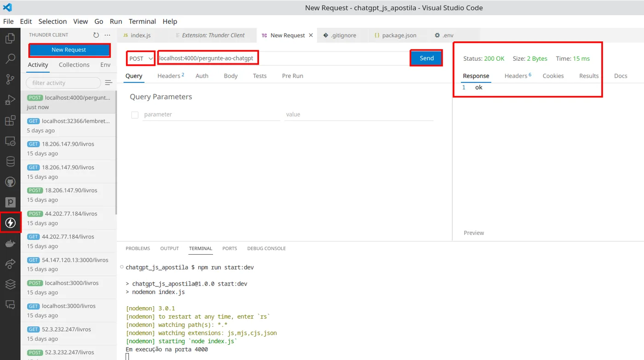Click the New Request button

pos(69,50)
